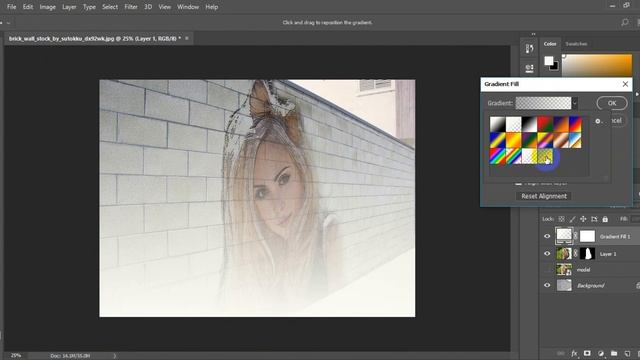Click chain link icon on Layer 1
This screenshot has width=640, height=360.
coord(576,253)
